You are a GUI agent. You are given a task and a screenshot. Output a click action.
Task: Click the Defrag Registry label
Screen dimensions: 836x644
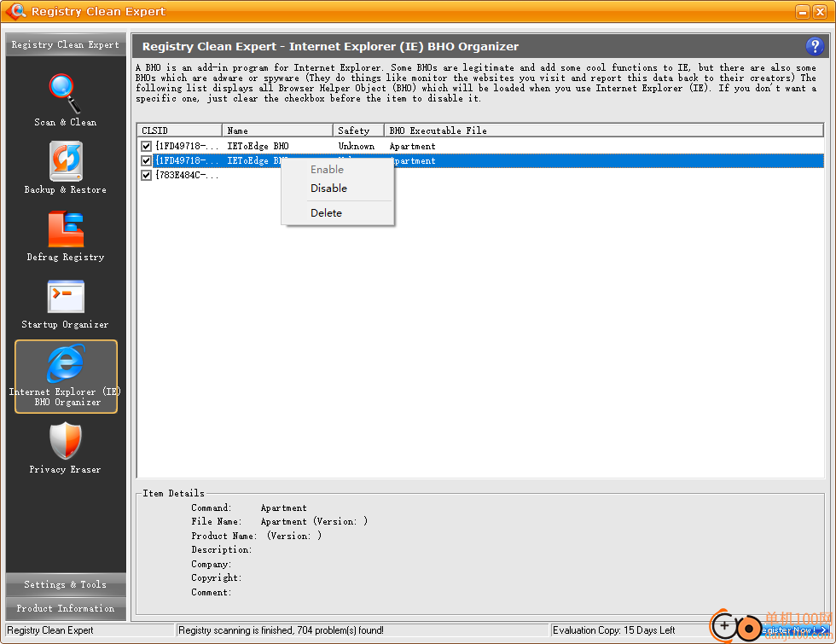click(66, 257)
